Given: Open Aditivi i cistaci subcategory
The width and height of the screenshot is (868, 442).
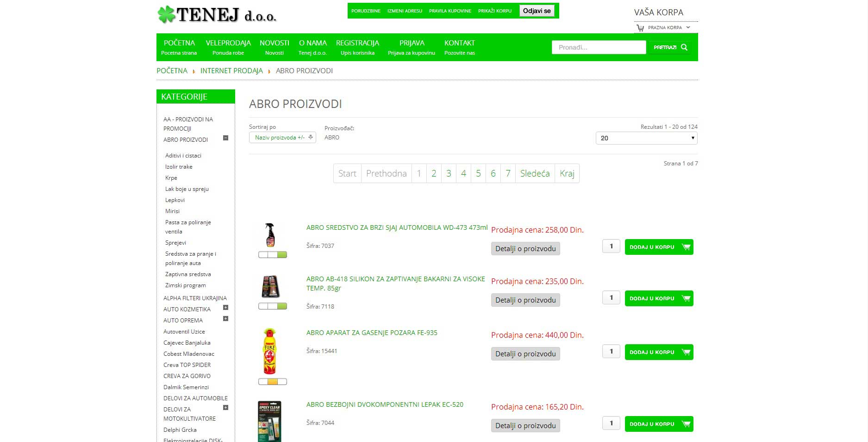Looking at the screenshot, I should point(183,156).
